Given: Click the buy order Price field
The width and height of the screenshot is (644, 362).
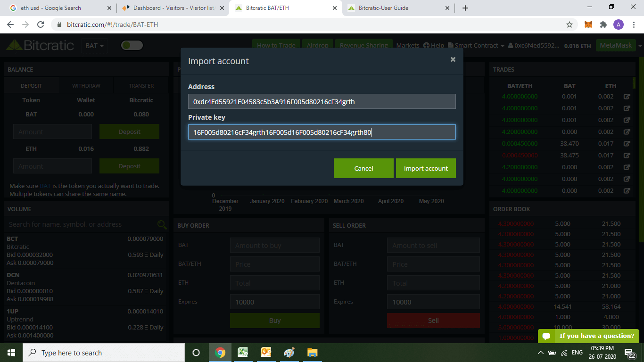Looking at the screenshot, I should point(275,264).
